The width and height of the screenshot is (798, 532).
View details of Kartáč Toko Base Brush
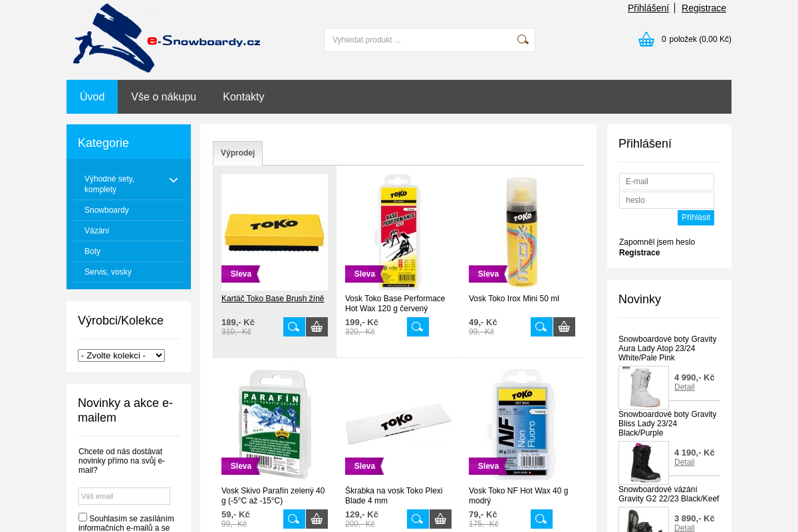pos(294,327)
